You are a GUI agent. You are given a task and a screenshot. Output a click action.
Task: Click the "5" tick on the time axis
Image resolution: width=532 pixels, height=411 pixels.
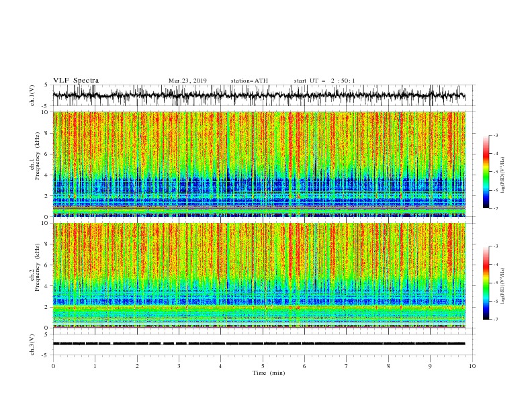263,366
